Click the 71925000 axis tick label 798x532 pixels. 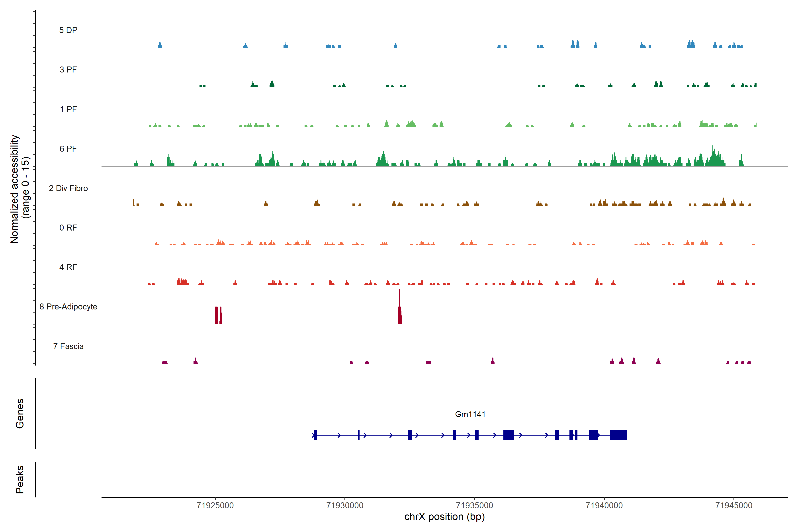tap(215, 505)
